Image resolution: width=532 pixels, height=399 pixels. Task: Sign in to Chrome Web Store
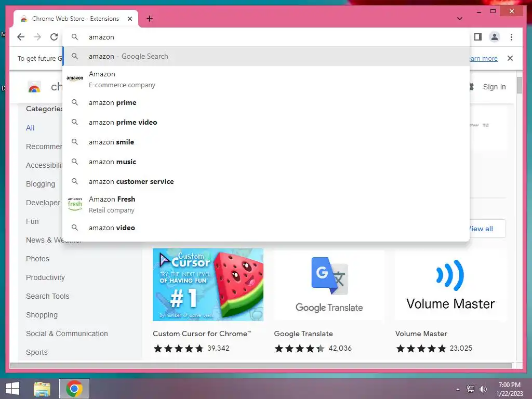click(x=495, y=87)
